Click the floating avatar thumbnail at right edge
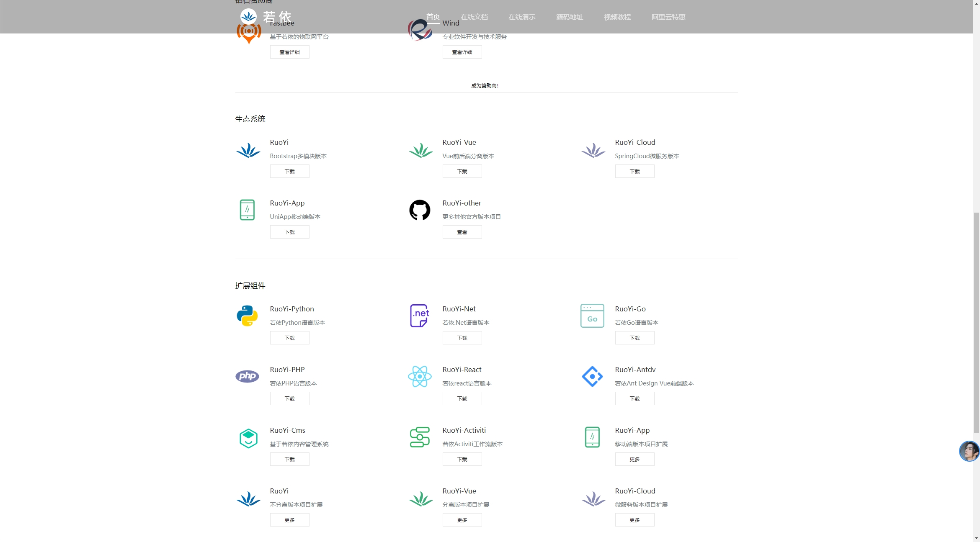Screen dimensions: 980x542 969,451
